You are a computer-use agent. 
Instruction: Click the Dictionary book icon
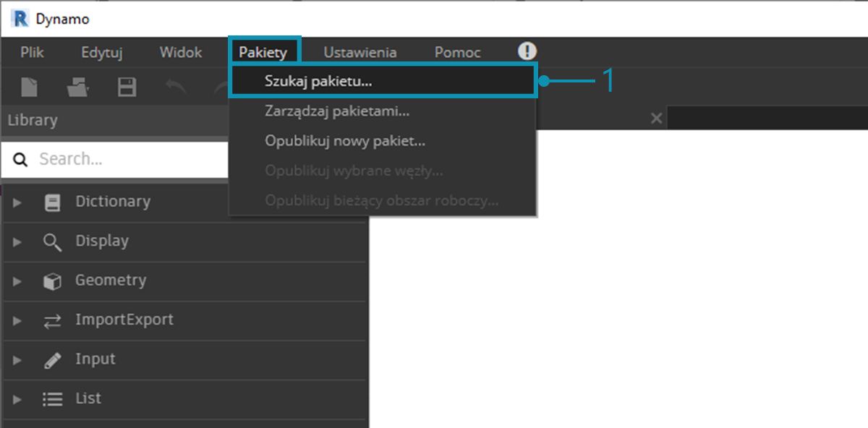52,202
